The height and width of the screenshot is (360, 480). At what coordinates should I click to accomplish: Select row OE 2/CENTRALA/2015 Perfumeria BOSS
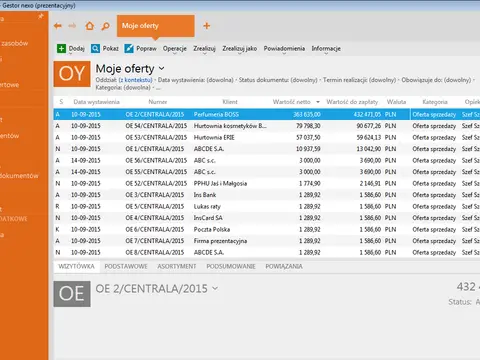[267, 114]
